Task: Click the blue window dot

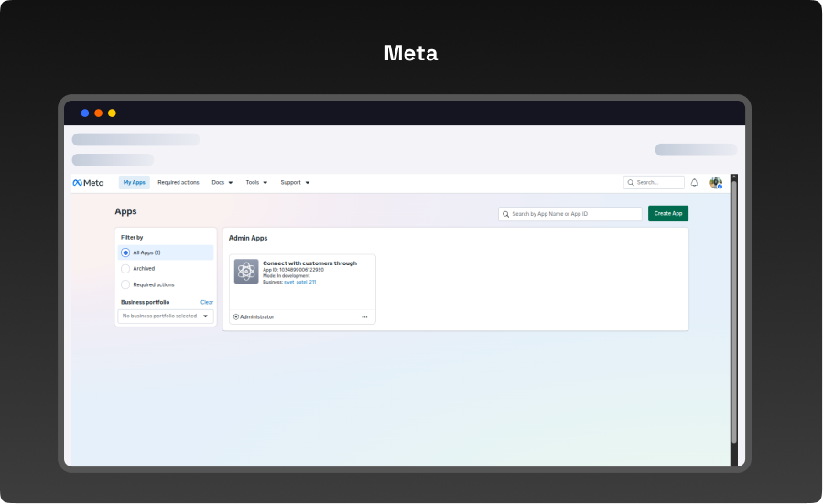Action: point(84,113)
